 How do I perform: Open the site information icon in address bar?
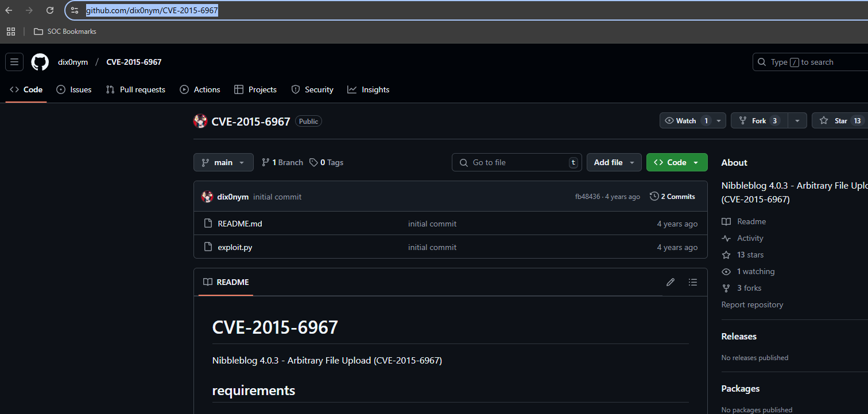[x=75, y=10]
